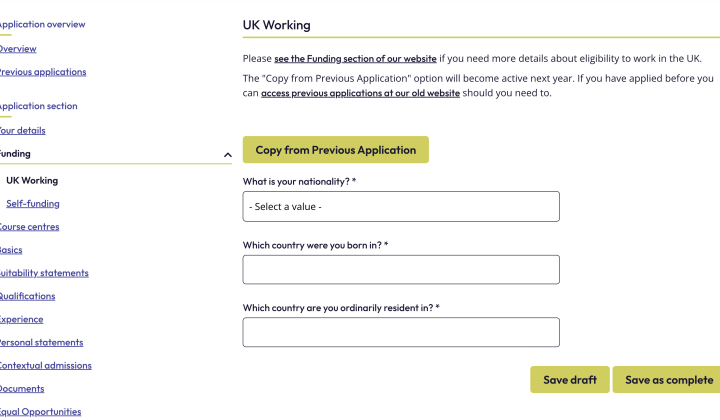Image resolution: width=720 pixels, height=420 pixels.
Task: Focus the country born in field
Action: click(x=401, y=269)
